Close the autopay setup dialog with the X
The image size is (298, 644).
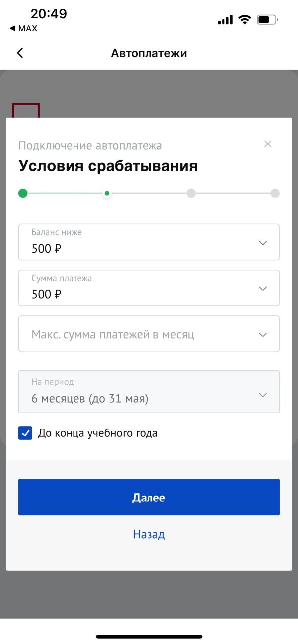point(268,144)
